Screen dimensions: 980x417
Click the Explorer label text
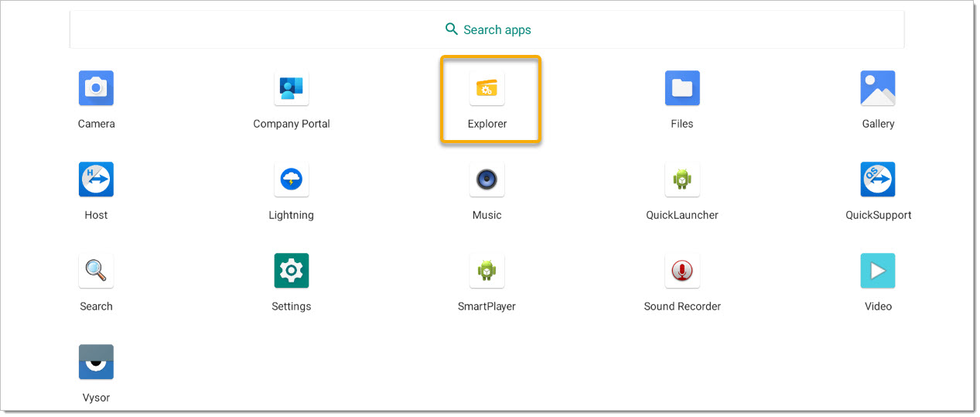[487, 124]
